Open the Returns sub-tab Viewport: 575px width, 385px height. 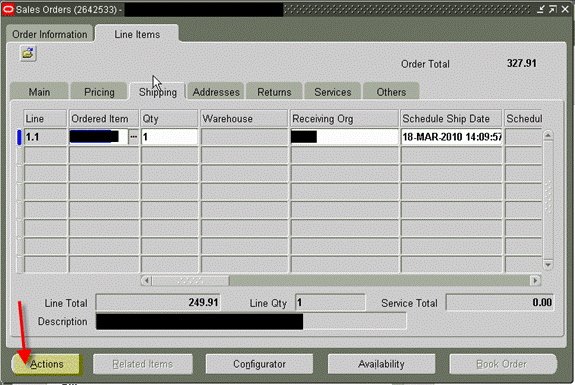click(x=274, y=92)
